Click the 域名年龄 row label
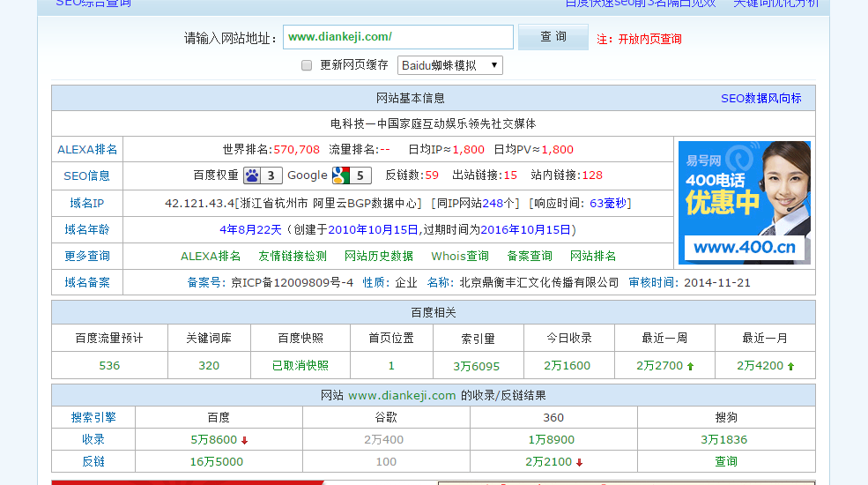The width and height of the screenshot is (868, 485). coord(87,229)
